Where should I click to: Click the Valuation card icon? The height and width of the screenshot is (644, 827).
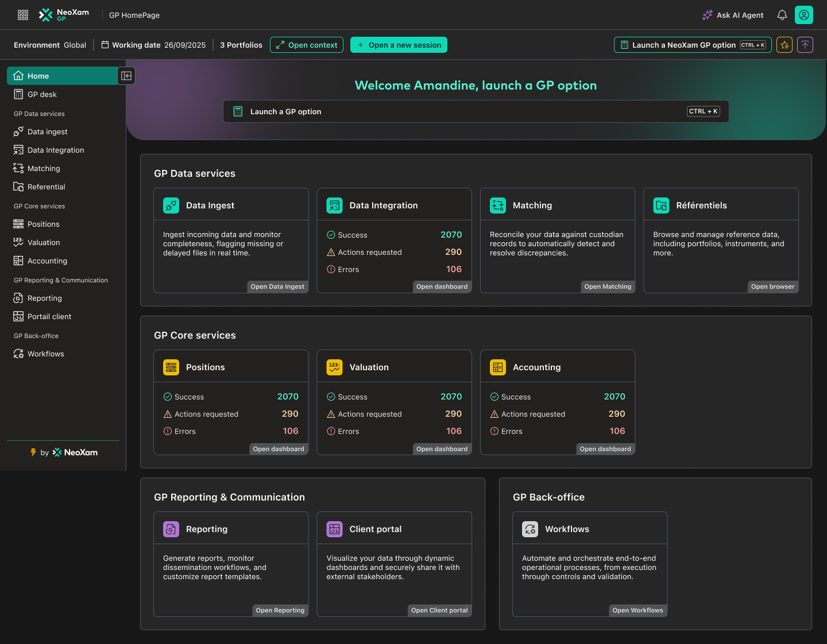[x=334, y=367]
